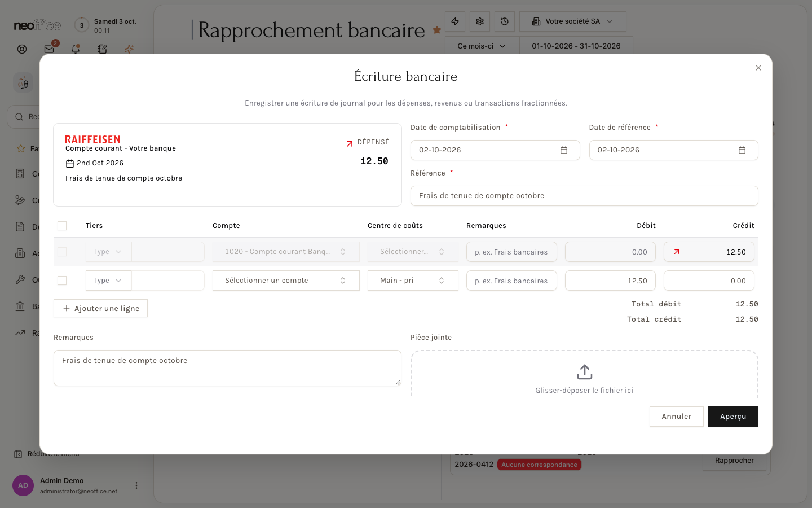
Task: Close the Écriture bancaire dialog
Action: pos(758,68)
